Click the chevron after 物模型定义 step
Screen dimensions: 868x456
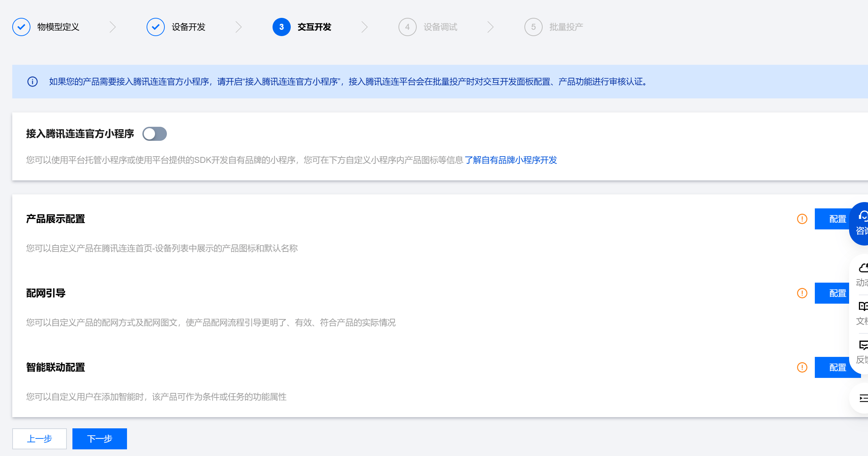112,27
